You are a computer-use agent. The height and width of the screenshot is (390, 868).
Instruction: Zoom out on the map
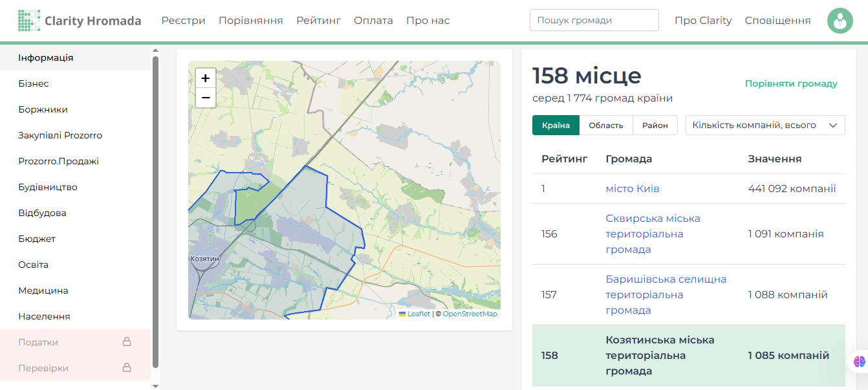205,98
